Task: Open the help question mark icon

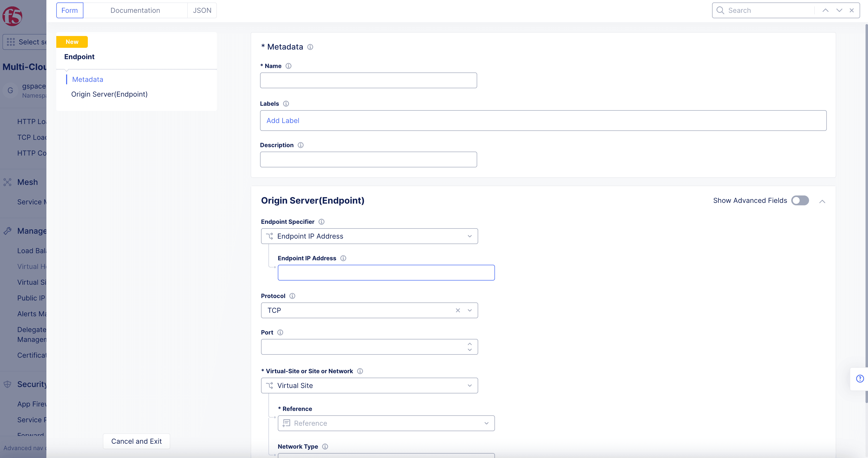Action: click(x=860, y=379)
